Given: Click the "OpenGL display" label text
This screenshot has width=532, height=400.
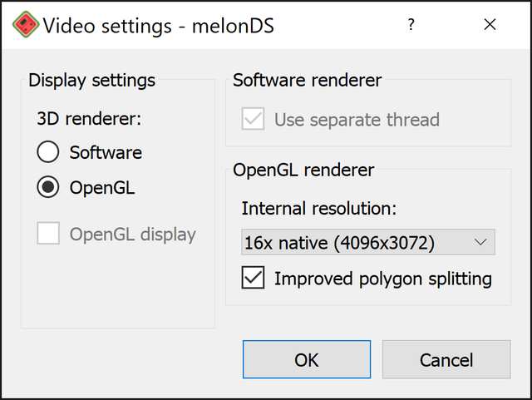Looking at the screenshot, I should coord(133,235).
